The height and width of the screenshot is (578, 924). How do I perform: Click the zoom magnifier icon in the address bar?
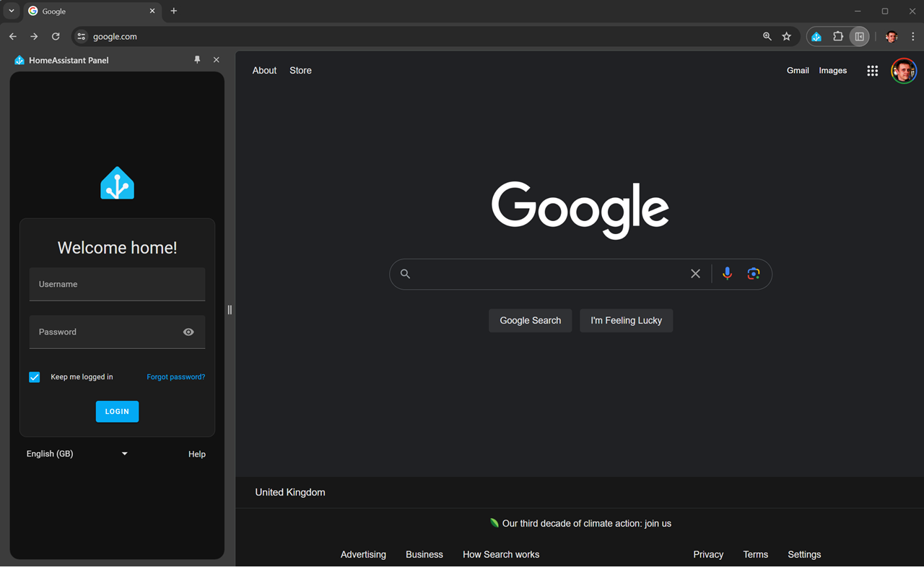tap(767, 36)
